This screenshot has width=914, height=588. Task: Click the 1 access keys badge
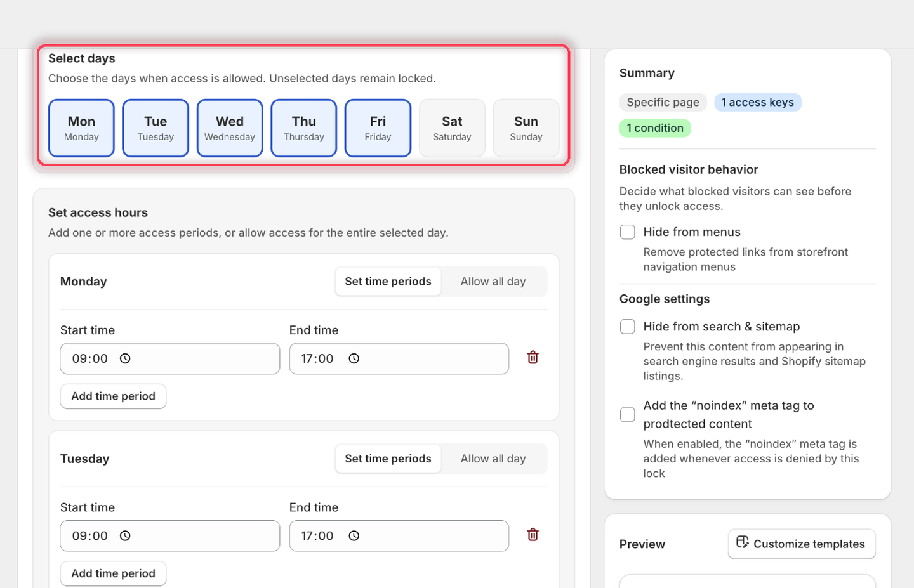click(x=758, y=103)
